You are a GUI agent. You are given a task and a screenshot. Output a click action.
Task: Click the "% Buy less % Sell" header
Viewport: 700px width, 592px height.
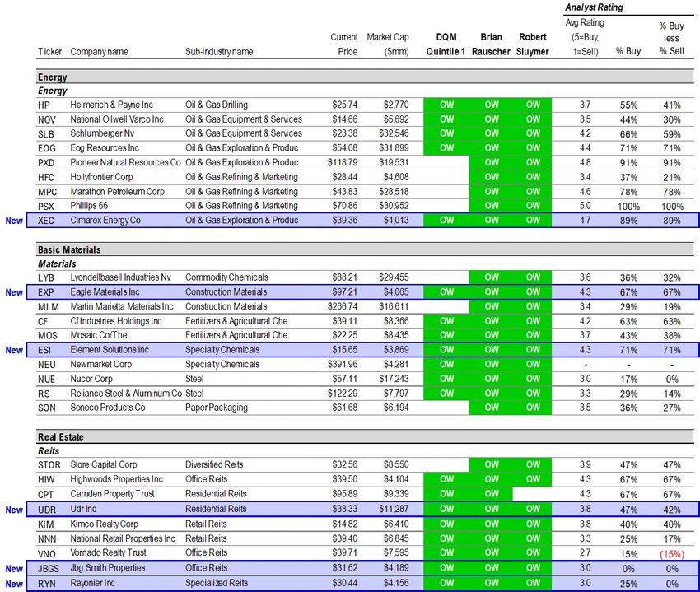pyautogui.click(x=671, y=39)
